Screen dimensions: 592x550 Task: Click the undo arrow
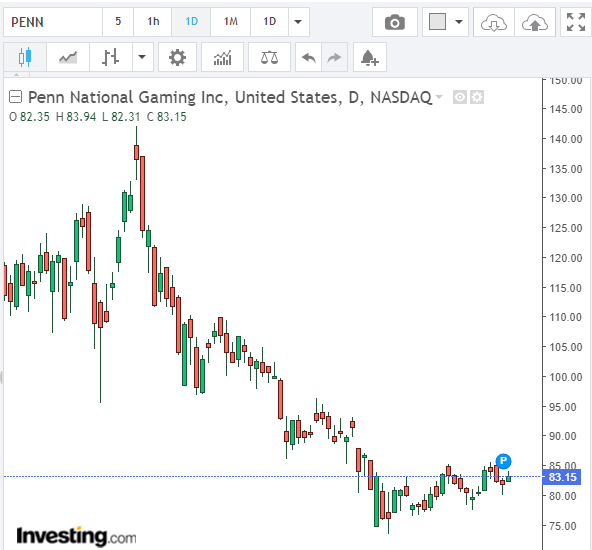coord(308,57)
